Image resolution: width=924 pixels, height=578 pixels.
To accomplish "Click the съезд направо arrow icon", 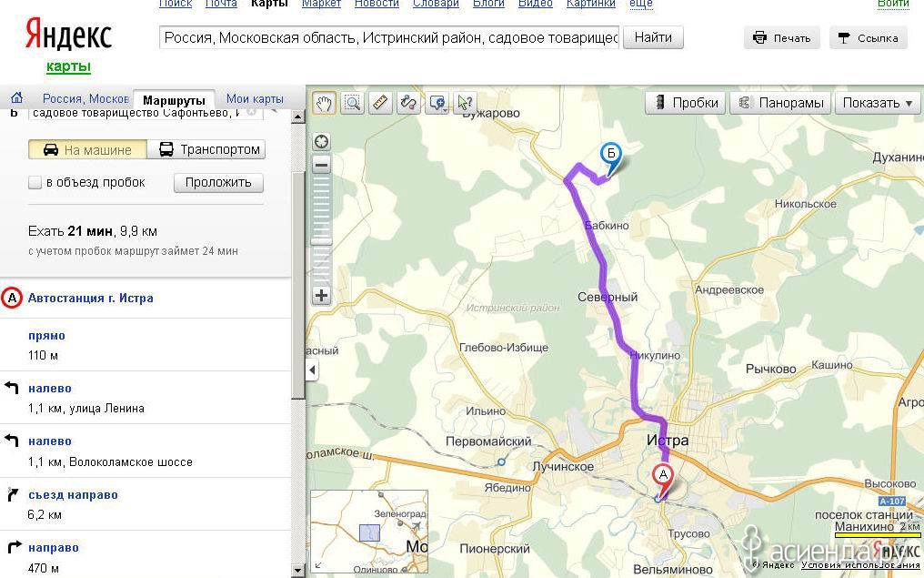I will tap(13, 494).
